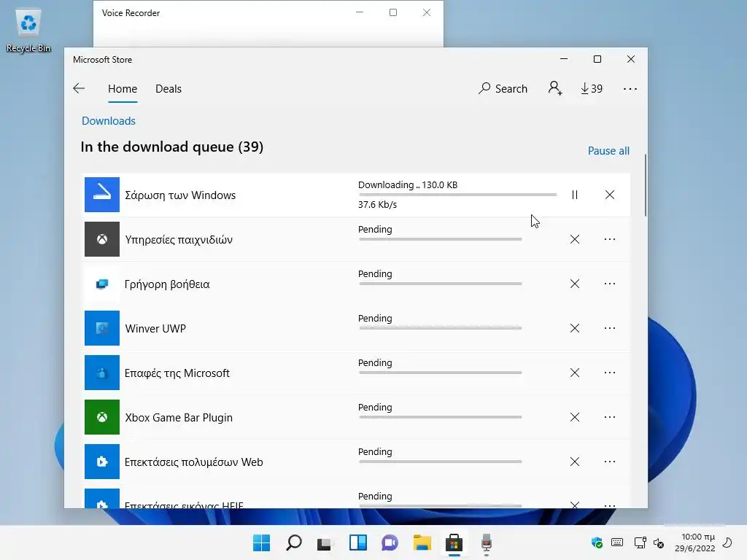The image size is (747, 560).
Task: Open taskbar Search
Action: point(293,542)
